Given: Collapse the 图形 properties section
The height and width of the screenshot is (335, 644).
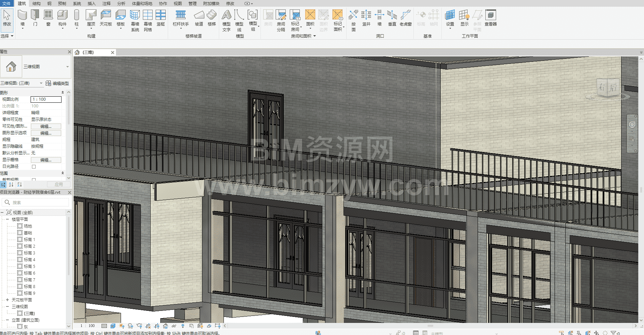Looking at the screenshot, I should point(63,92).
